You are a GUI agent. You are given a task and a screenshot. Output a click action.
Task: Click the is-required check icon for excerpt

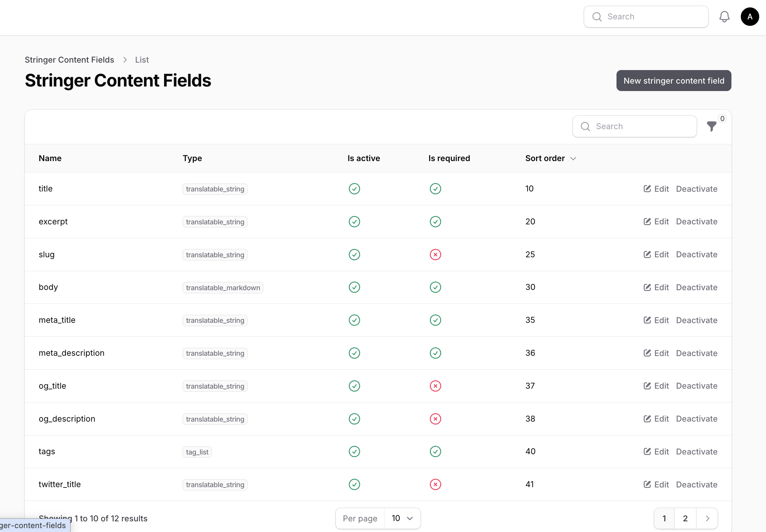(x=435, y=222)
